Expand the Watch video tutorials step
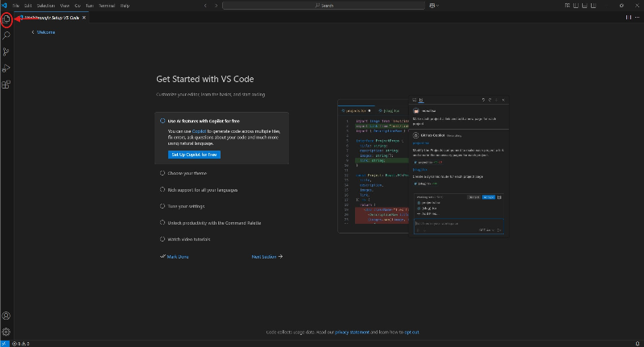 pos(189,239)
